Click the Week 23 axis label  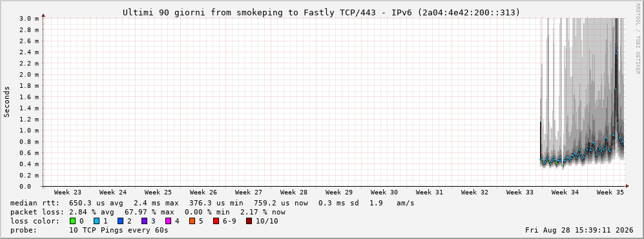[x=68, y=192]
